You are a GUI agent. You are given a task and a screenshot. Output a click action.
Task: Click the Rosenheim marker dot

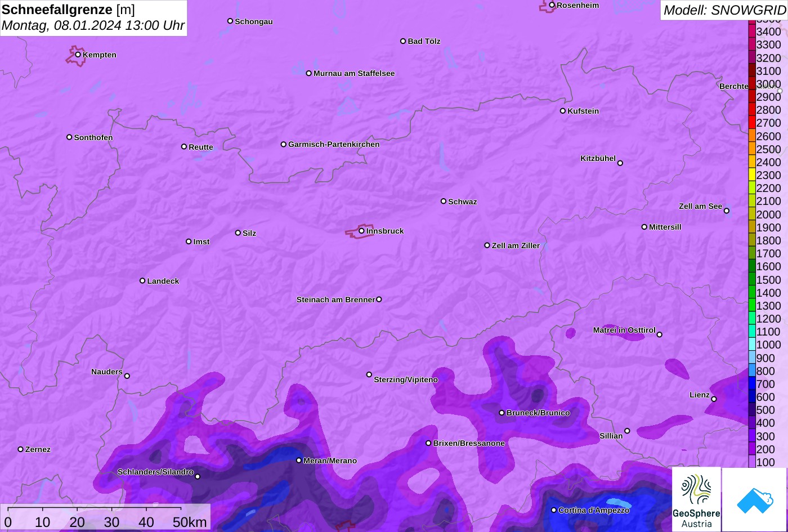coord(552,5)
